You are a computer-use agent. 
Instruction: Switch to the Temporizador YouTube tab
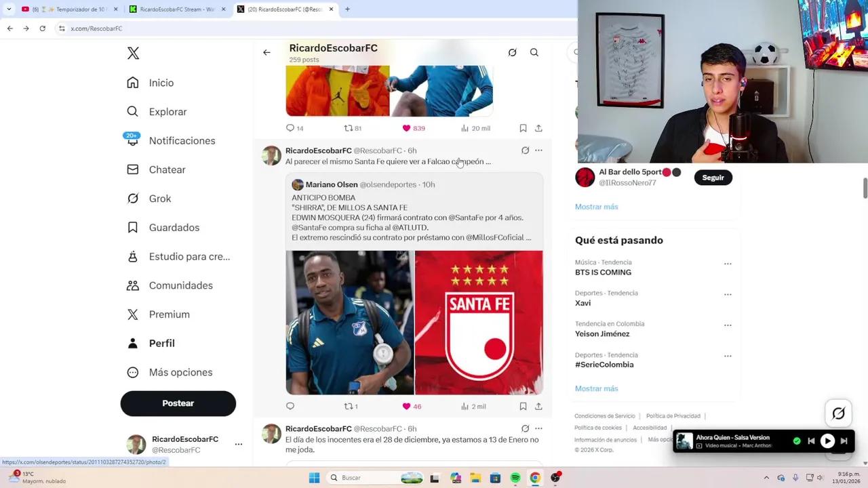(69, 9)
